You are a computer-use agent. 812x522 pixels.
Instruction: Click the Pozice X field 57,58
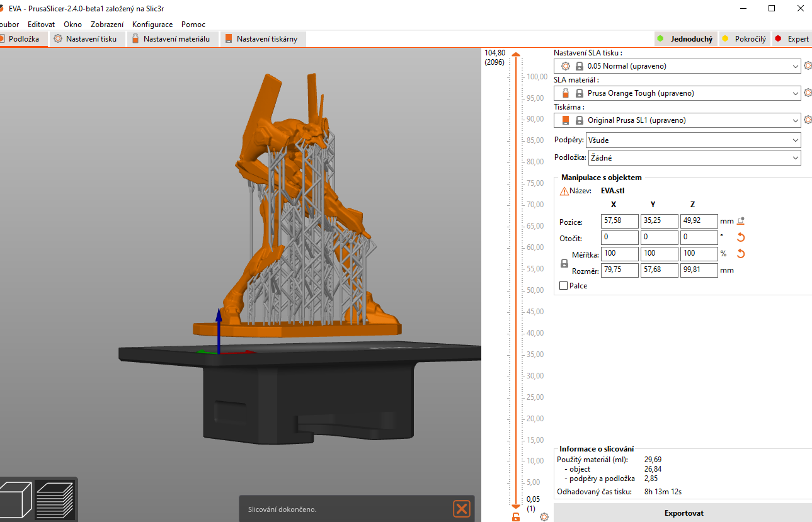click(x=620, y=221)
